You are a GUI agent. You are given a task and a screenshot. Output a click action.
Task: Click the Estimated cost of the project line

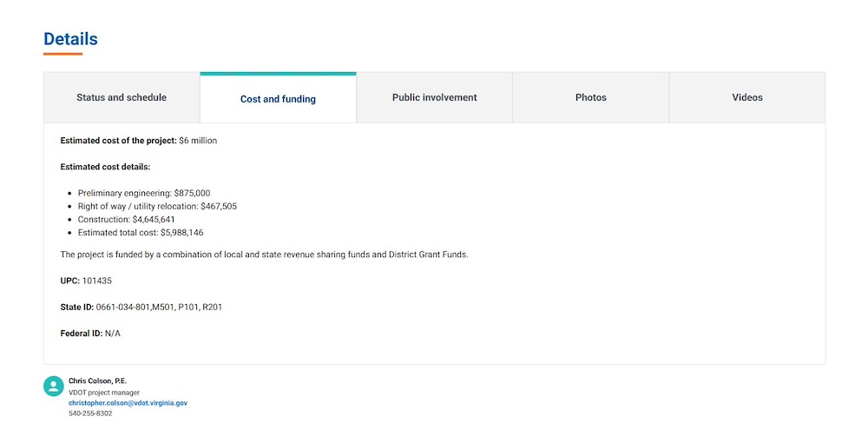pyautogui.click(x=139, y=140)
